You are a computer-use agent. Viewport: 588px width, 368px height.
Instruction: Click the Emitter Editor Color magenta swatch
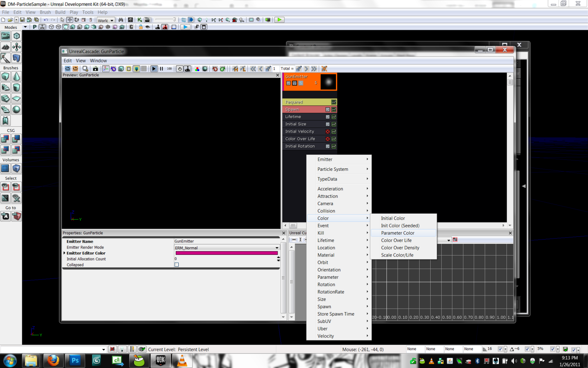227,253
